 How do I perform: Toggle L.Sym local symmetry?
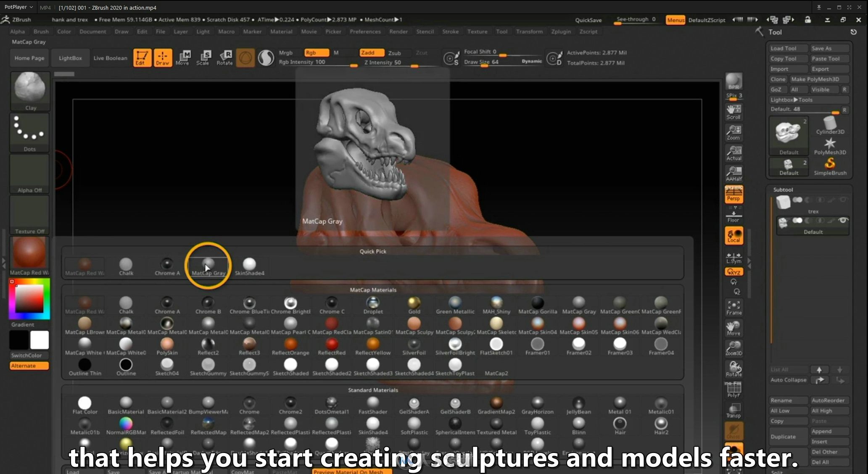click(733, 258)
